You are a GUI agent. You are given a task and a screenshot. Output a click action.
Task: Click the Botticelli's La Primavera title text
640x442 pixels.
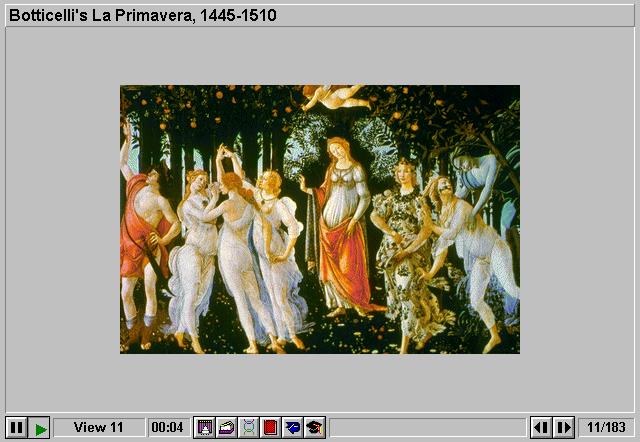tap(143, 16)
